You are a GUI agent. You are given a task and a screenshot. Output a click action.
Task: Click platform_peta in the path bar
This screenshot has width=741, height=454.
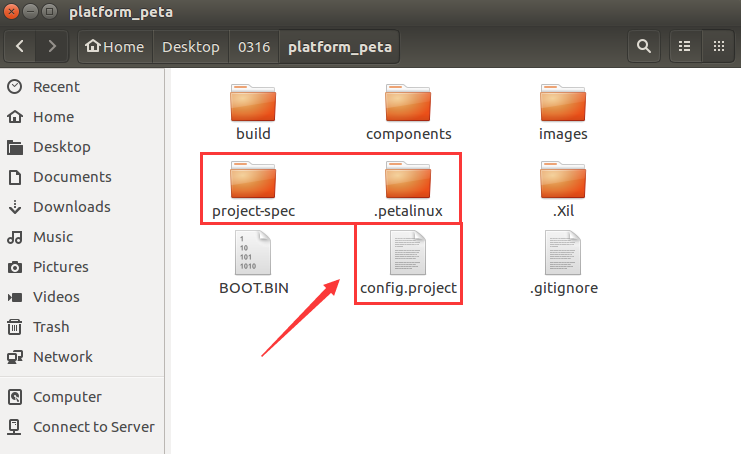click(x=340, y=46)
